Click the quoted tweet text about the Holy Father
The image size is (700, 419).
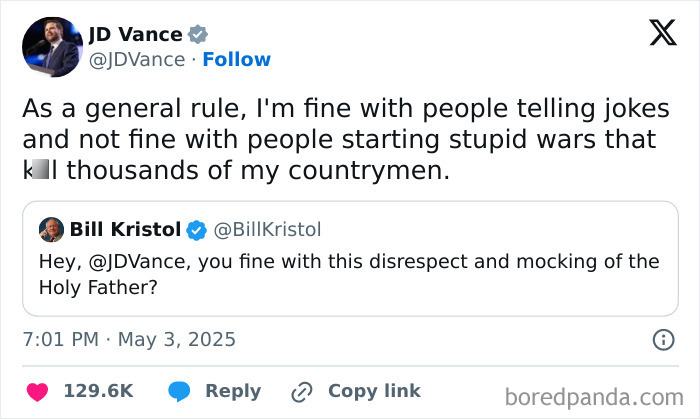pyautogui.click(x=350, y=273)
